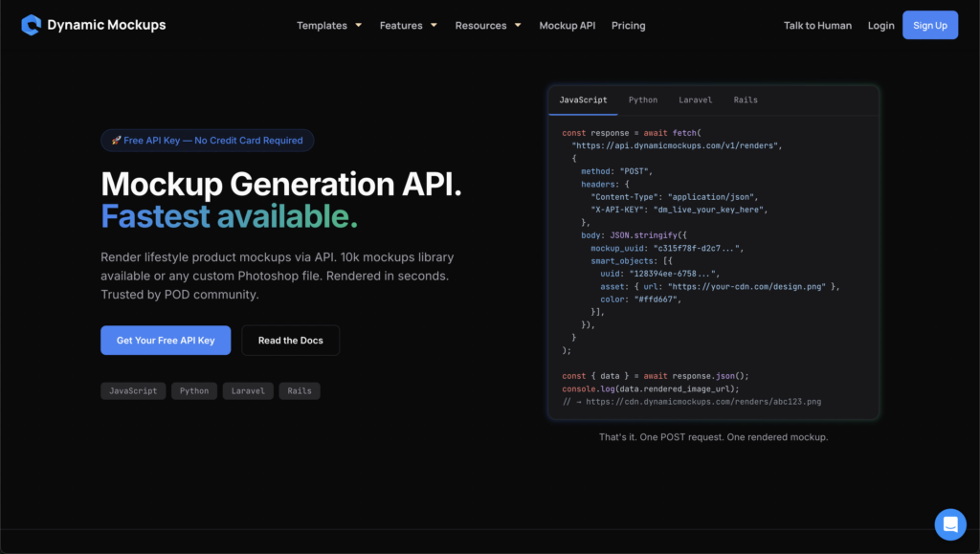Click the color "#ffd667" line in code
The width and height of the screenshot is (980, 554).
point(640,299)
